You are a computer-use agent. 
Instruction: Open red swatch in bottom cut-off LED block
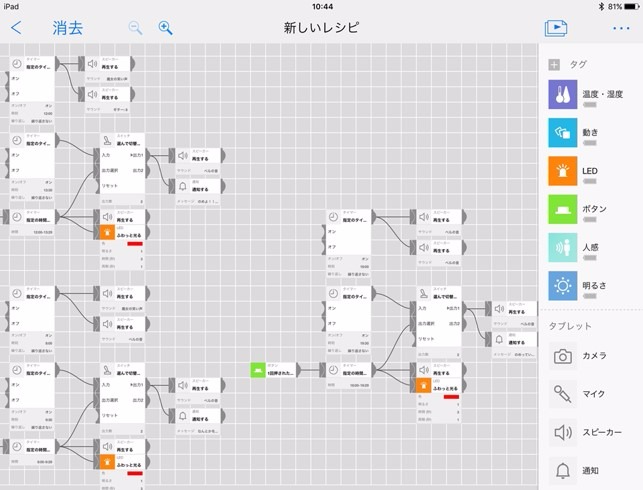pos(135,474)
